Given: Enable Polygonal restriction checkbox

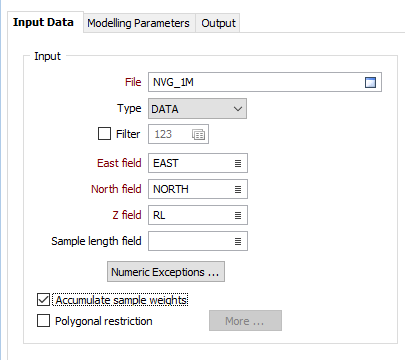Looking at the screenshot, I should [x=43, y=321].
